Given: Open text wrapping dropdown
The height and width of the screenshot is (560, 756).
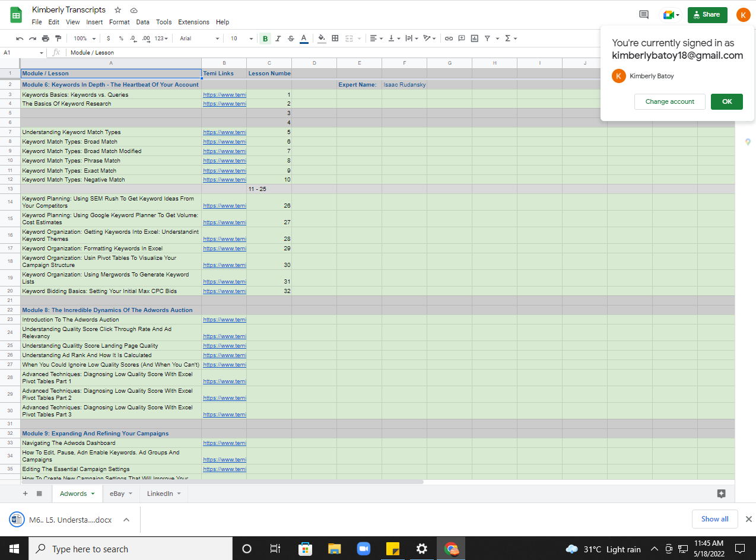Looking at the screenshot, I should [x=411, y=39].
